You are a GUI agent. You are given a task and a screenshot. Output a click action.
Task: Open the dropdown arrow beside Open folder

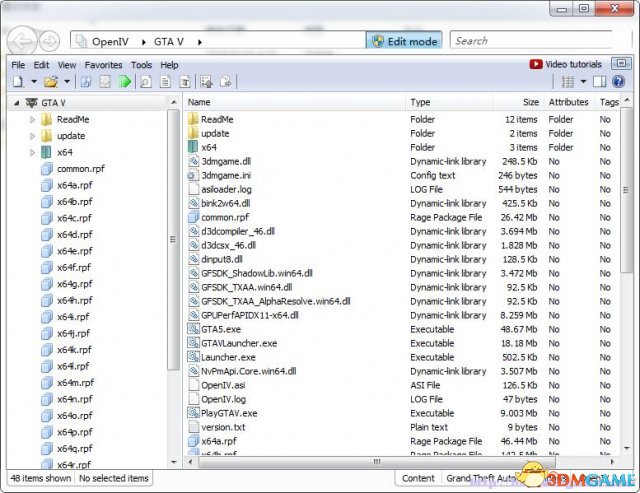67,82
